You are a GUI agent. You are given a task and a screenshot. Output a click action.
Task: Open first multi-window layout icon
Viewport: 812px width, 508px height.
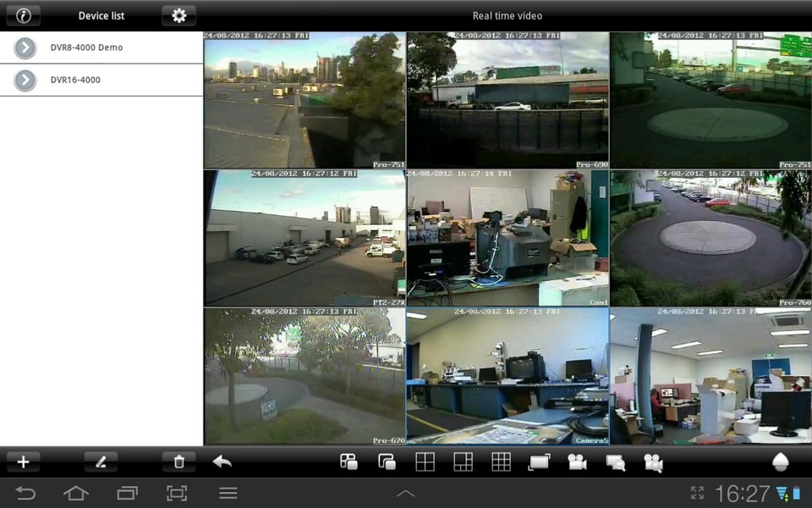(348, 461)
